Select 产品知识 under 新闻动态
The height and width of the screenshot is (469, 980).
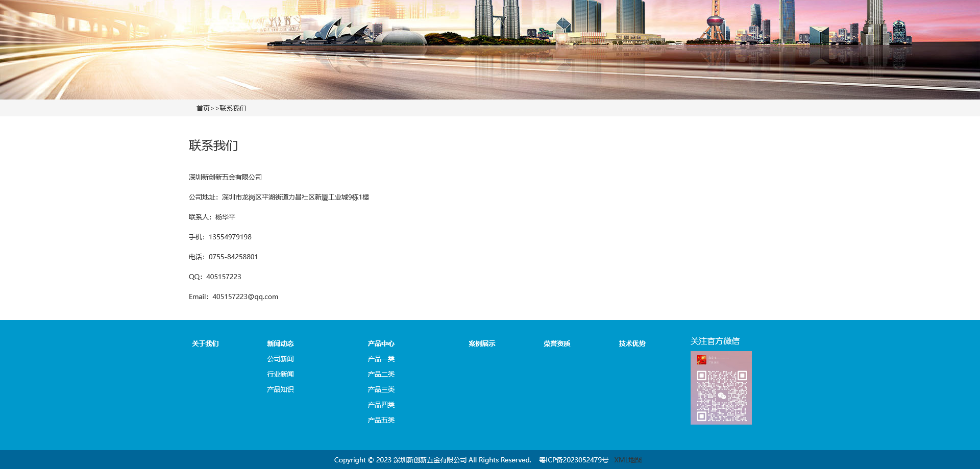[x=280, y=389]
